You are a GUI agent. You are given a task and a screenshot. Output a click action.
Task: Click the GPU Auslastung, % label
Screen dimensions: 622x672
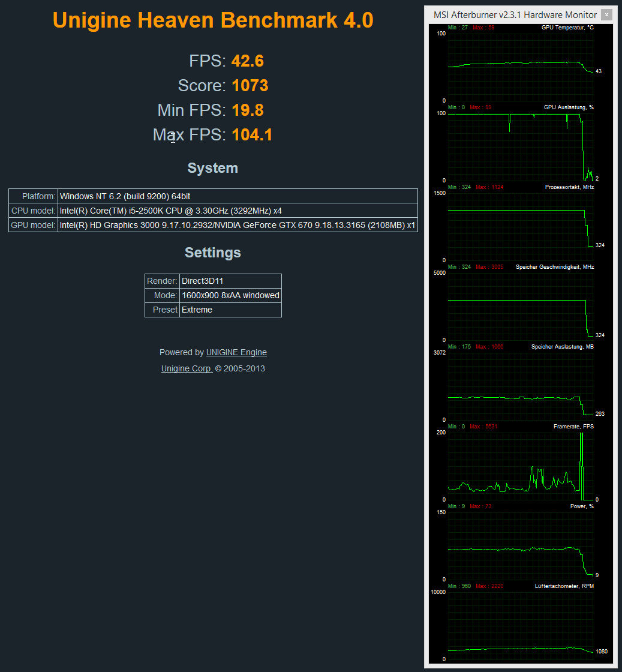tap(569, 107)
